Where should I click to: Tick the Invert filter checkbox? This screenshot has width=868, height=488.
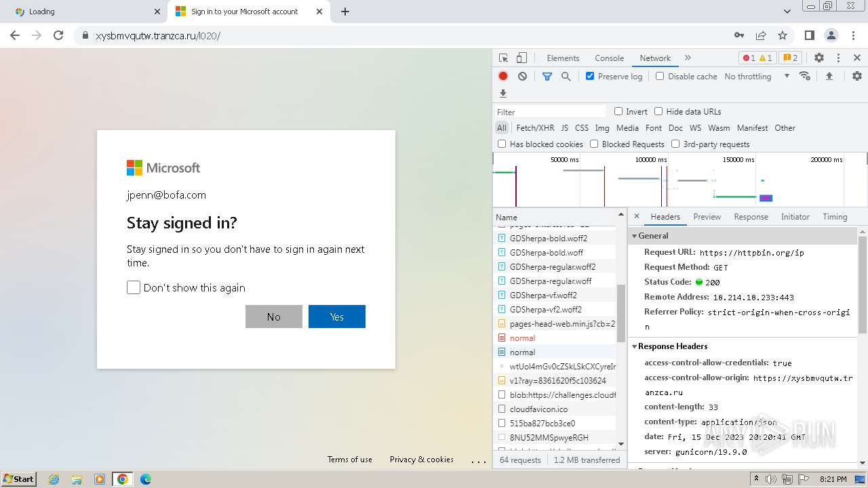click(618, 111)
